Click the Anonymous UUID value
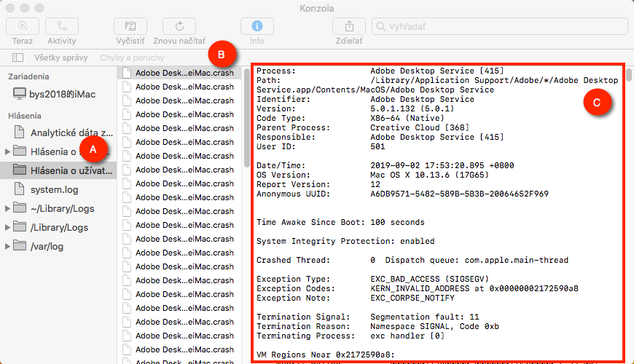This screenshot has height=364, width=634. point(459,194)
